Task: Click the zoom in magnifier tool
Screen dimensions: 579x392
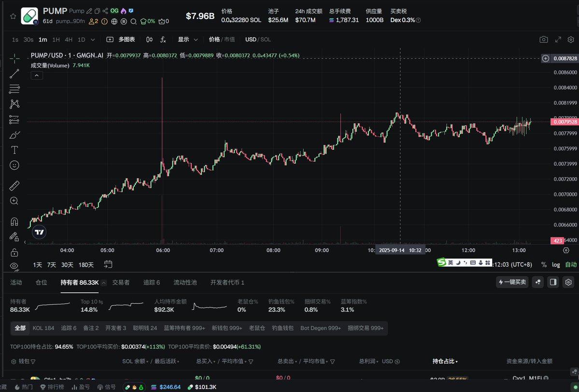Action: tap(14, 201)
